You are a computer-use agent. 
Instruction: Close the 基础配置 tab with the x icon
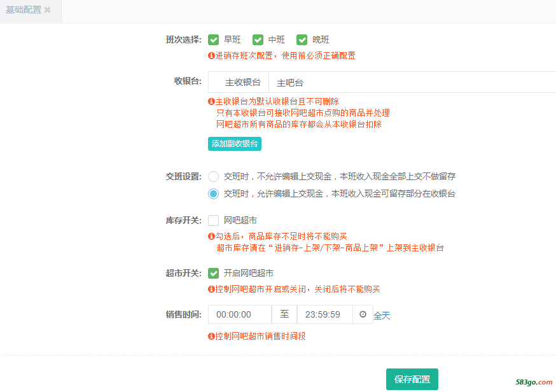pyautogui.click(x=47, y=10)
